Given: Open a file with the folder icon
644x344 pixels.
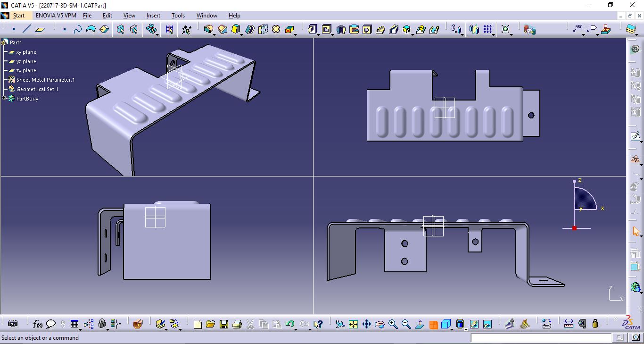Looking at the screenshot, I should tap(211, 324).
